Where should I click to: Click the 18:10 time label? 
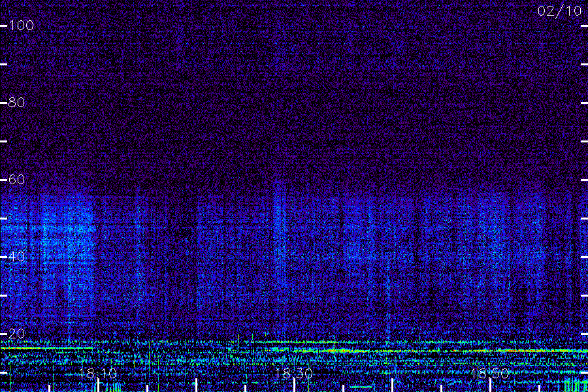coord(98,373)
